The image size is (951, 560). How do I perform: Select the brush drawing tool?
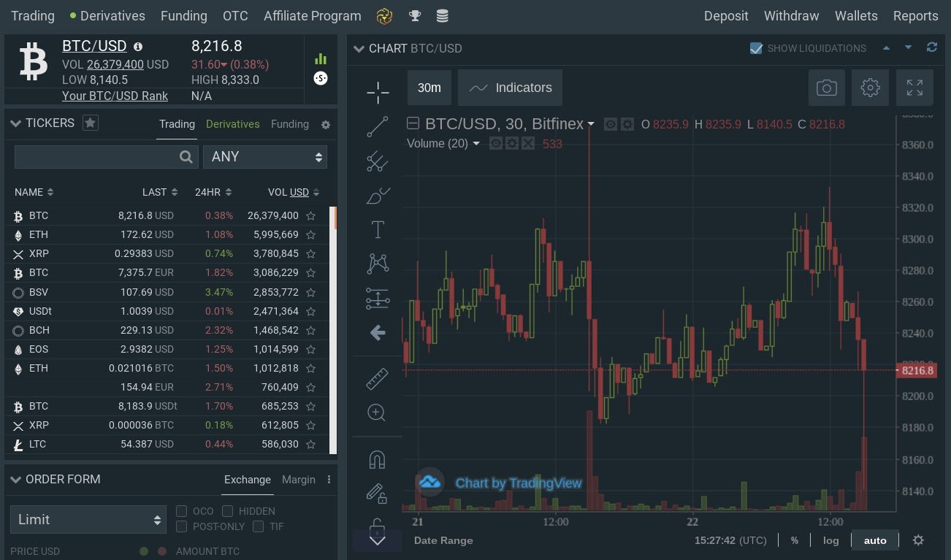pos(377,196)
